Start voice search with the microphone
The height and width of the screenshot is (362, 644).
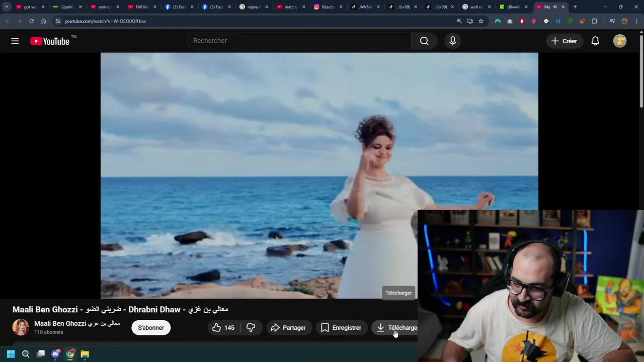pos(453,41)
